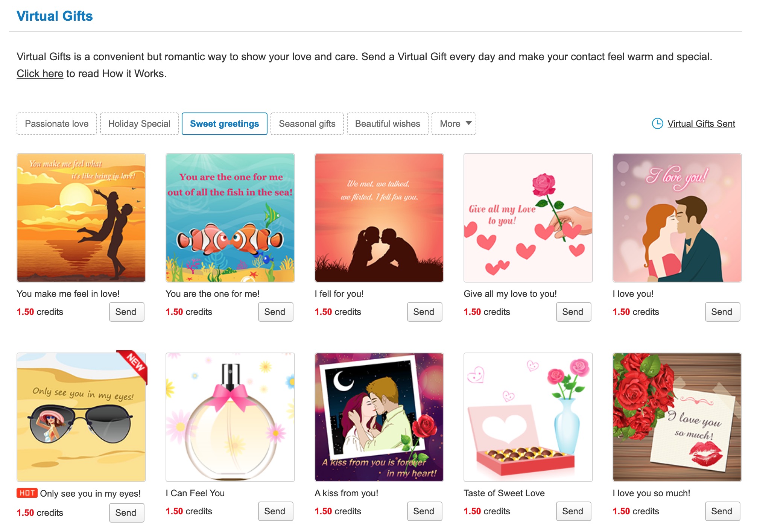
Task: Expand the More categories dropdown
Action: [x=454, y=124]
